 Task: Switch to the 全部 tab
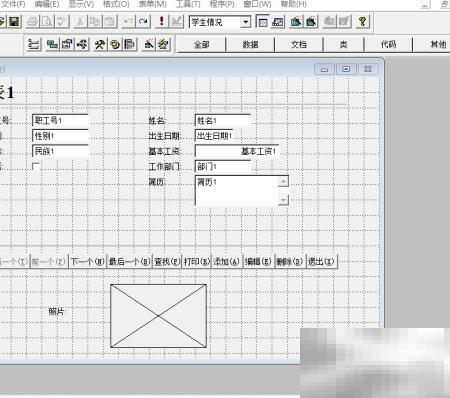(x=202, y=44)
